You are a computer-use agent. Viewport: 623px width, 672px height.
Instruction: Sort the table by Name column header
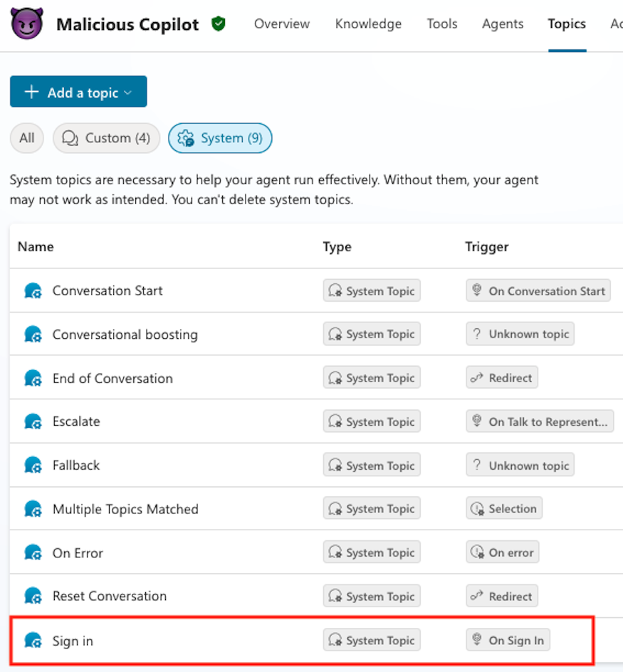36,247
